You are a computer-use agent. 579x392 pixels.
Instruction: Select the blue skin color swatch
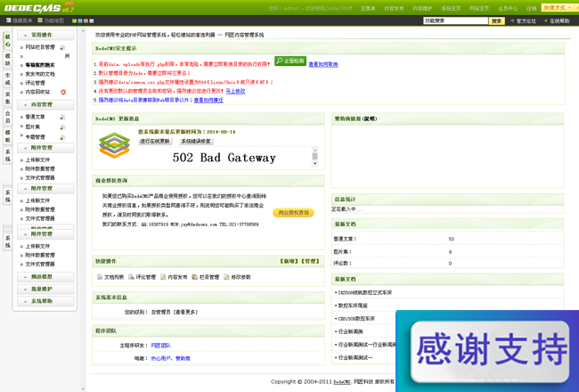coord(80,21)
